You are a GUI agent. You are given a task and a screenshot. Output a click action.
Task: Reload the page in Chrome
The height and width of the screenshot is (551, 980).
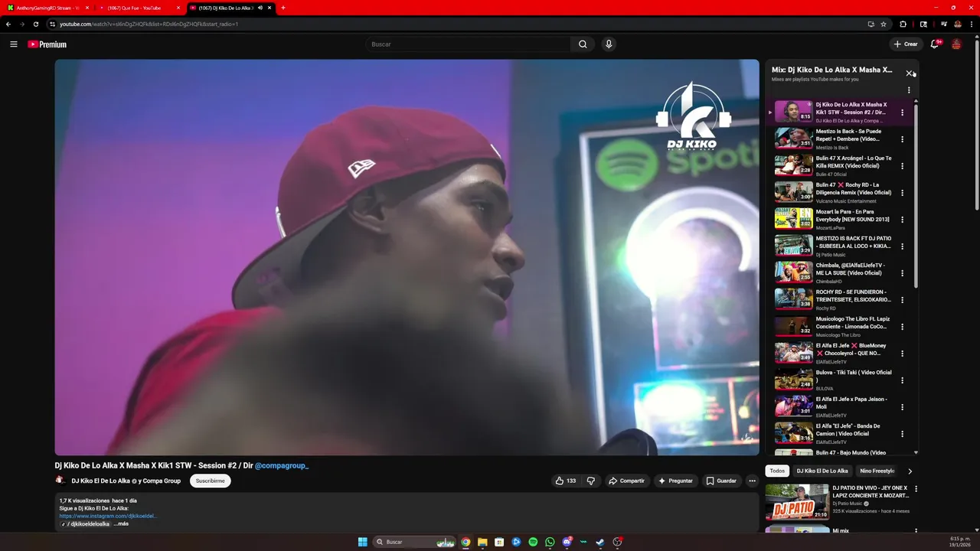[35, 24]
